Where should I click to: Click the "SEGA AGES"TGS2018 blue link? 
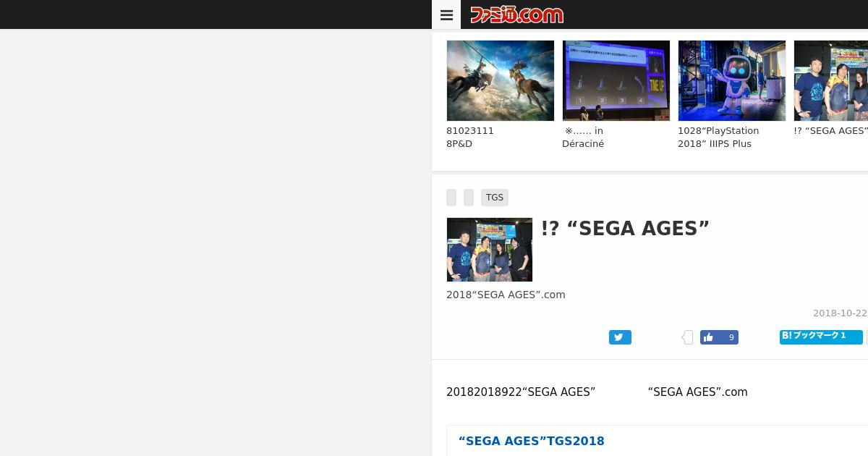point(532,441)
